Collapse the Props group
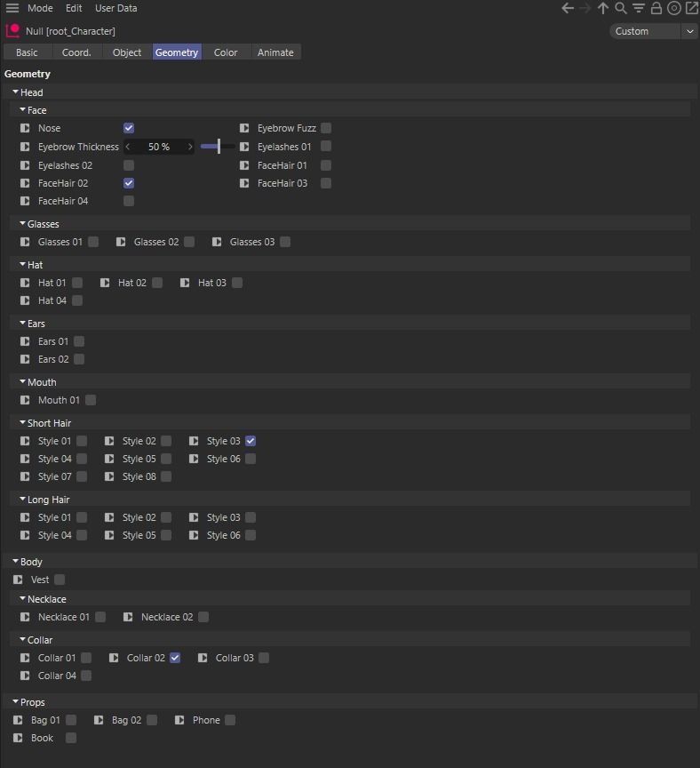700x768 pixels. click(x=16, y=702)
